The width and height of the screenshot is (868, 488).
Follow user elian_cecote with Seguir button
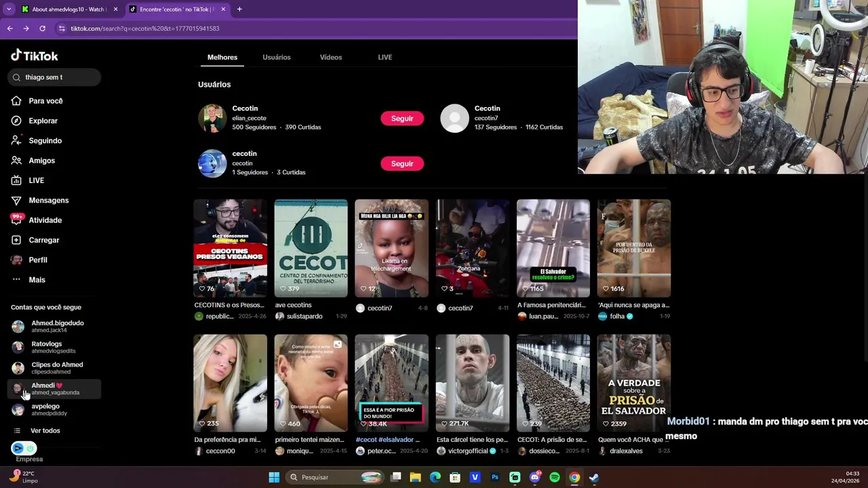(402, 119)
